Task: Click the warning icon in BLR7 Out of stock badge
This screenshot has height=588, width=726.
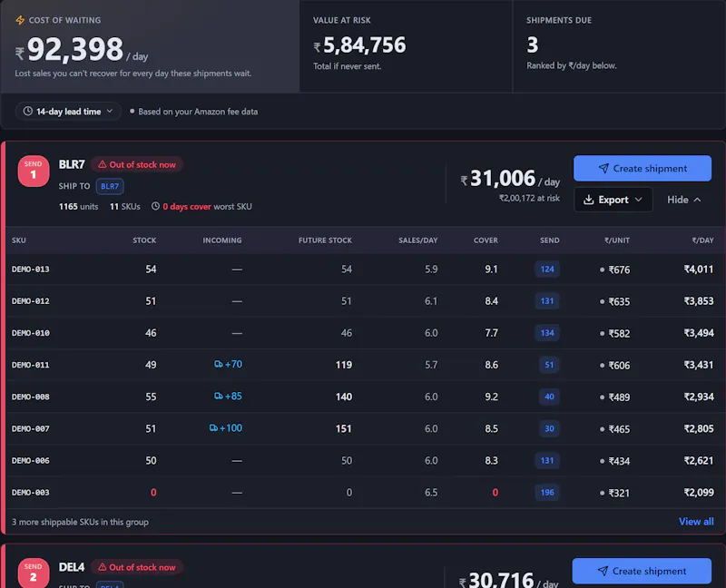Action: coord(103,164)
